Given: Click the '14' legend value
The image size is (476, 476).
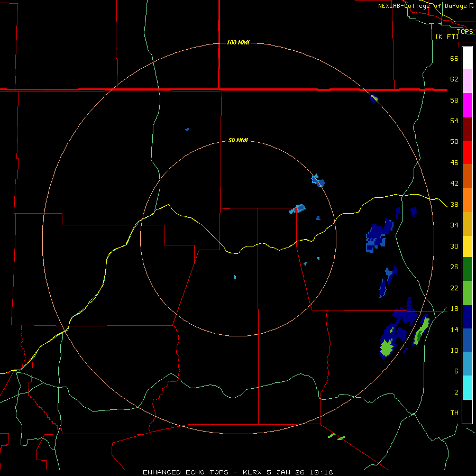Looking at the screenshot, I should (x=454, y=329).
